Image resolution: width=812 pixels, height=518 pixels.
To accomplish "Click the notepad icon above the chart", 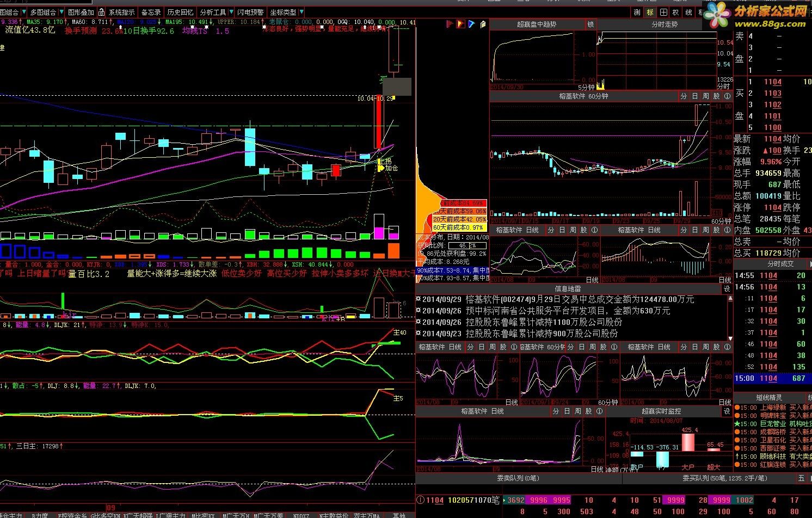I will pyautogui.click(x=483, y=24).
